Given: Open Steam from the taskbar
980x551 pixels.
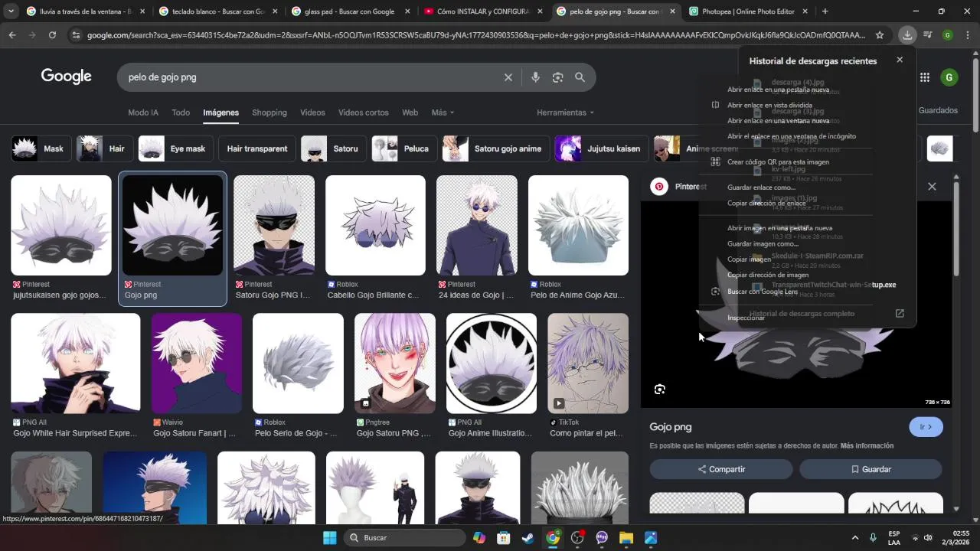Looking at the screenshot, I should click(528, 538).
